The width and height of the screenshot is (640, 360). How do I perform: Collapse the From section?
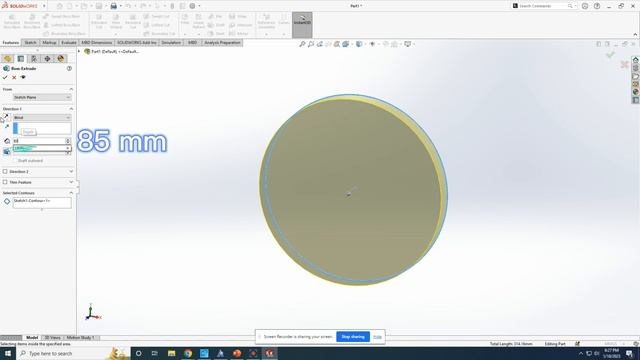[x=71, y=89]
